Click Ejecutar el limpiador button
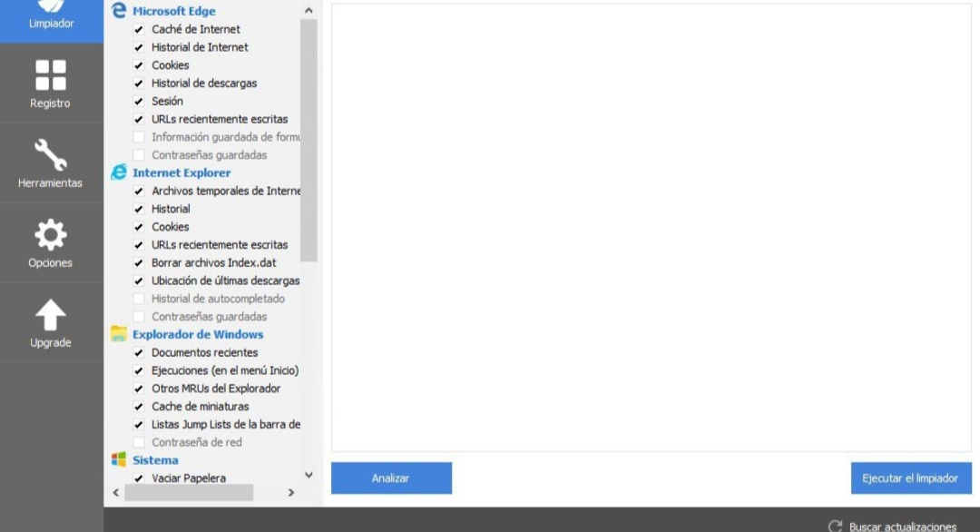This screenshot has height=532, width=980. pyautogui.click(x=911, y=478)
